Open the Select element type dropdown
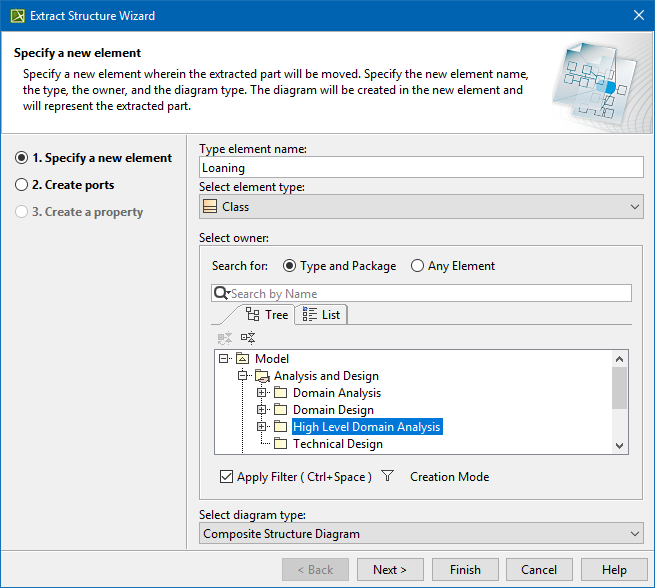 (x=421, y=207)
